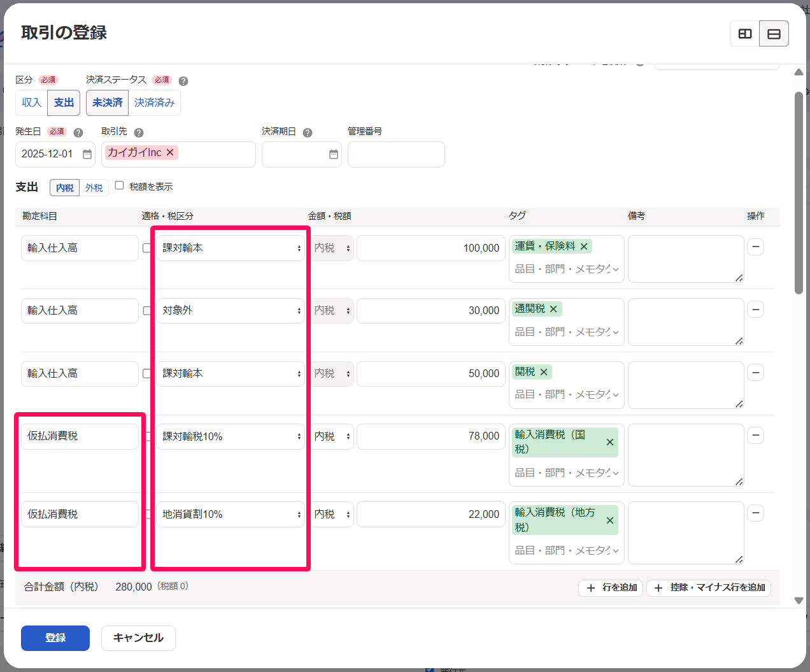
Task: Open help icon next to 取引先
Action: point(139,132)
